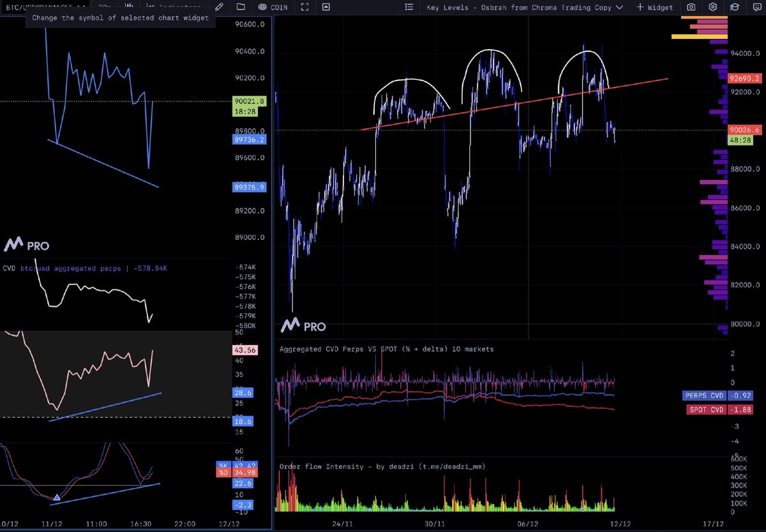The image size is (766, 532).
Task: Click the 89000.0 price on left chart axis
Action: pos(250,237)
